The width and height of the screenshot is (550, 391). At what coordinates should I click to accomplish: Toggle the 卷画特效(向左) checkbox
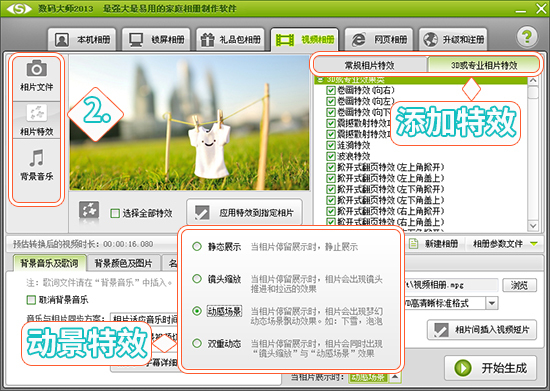pyautogui.click(x=330, y=101)
